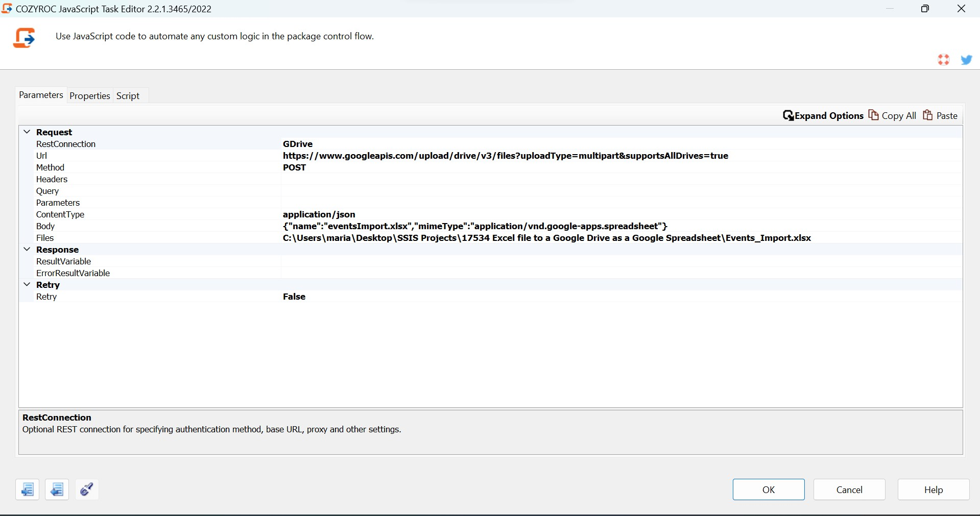Select the ContentType property name
980x516 pixels.
(60, 214)
